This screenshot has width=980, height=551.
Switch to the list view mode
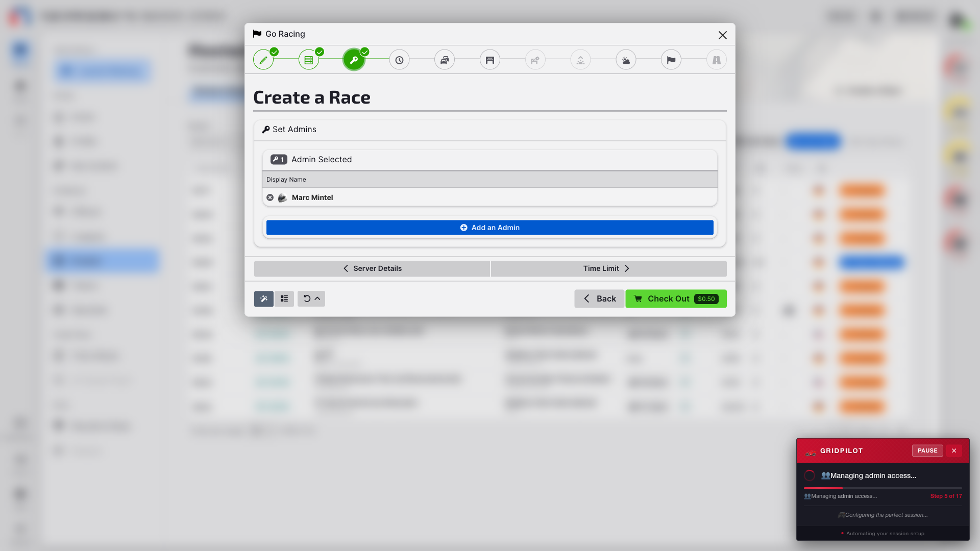(x=284, y=299)
